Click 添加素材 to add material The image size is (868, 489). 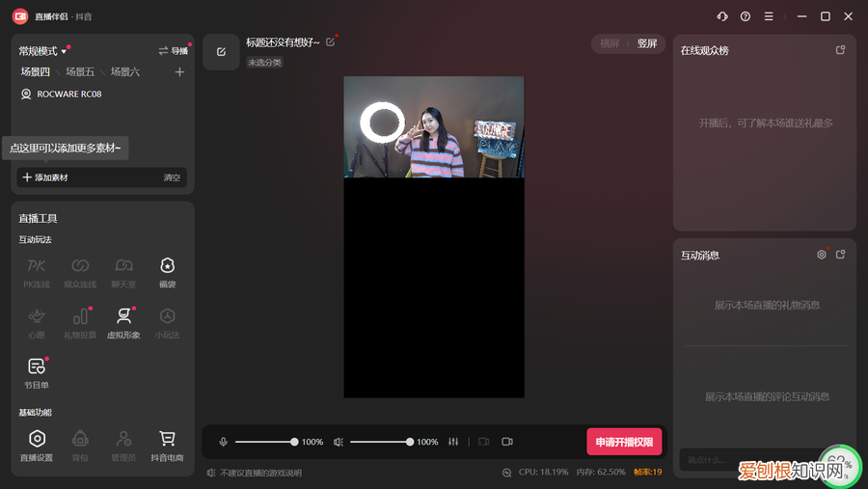pos(45,177)
